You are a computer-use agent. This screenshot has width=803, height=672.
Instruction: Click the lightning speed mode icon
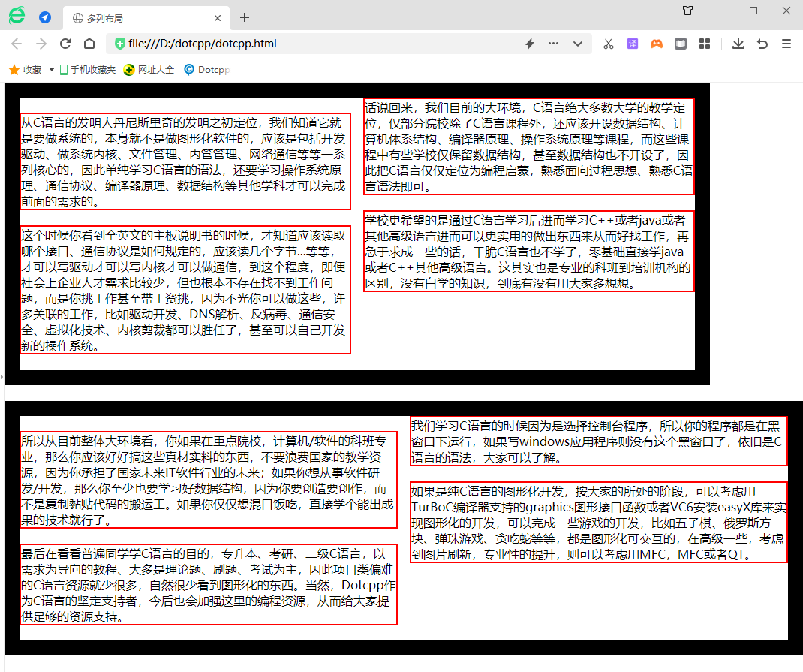tap(529, 44)
